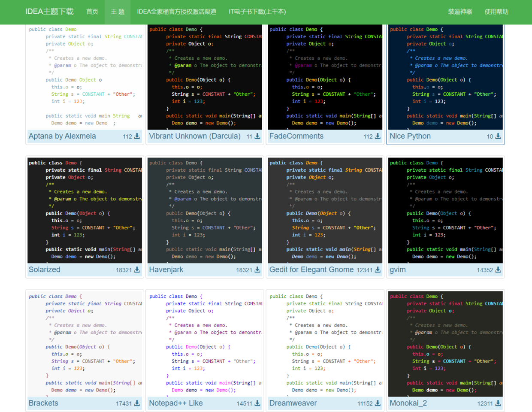Click the FadeComments download arrow icon
Viewport: 532px width, 412px height.
[378, 136]
